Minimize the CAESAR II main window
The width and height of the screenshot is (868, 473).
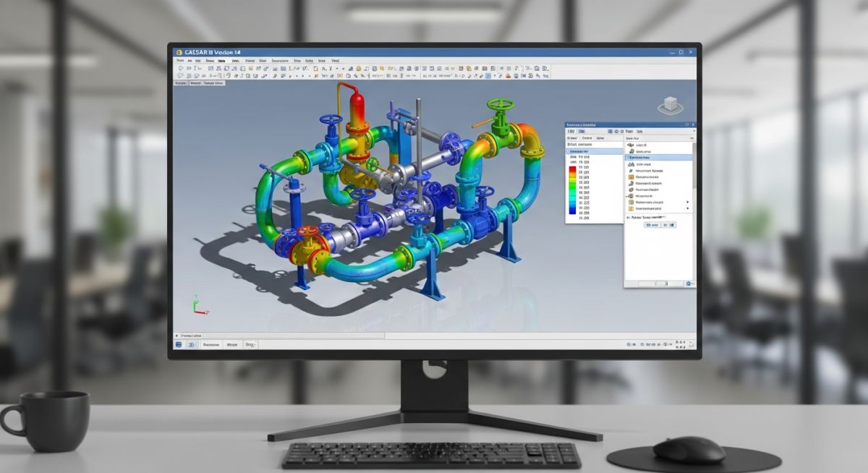tap(672, 52)
